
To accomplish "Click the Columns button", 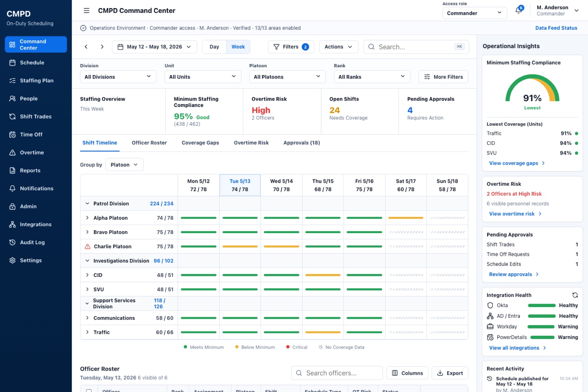I will [x=407, y=373].
